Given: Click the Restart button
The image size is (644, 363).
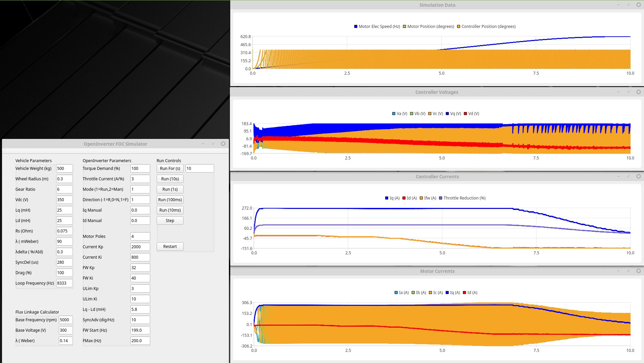Looking at the screenshot, I should [170, 247].
